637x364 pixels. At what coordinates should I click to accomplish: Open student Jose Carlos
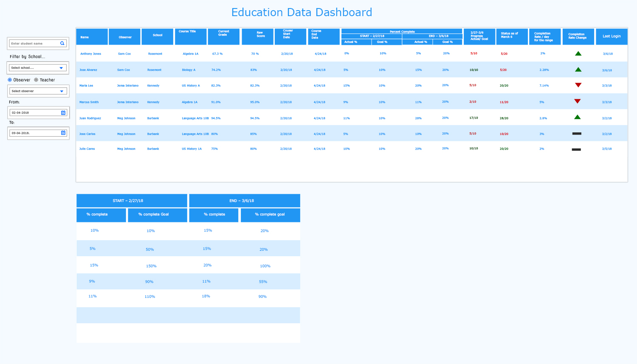87,134
